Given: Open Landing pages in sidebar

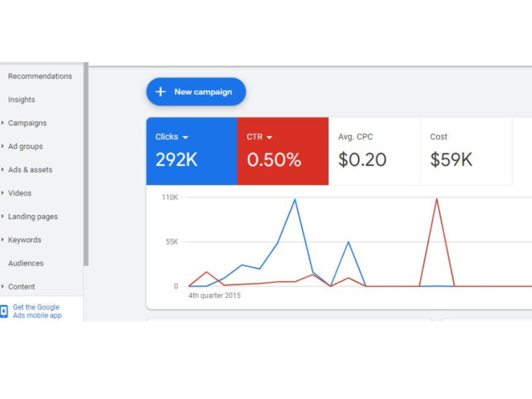Looking at the screenshot, I should [33, 217].
